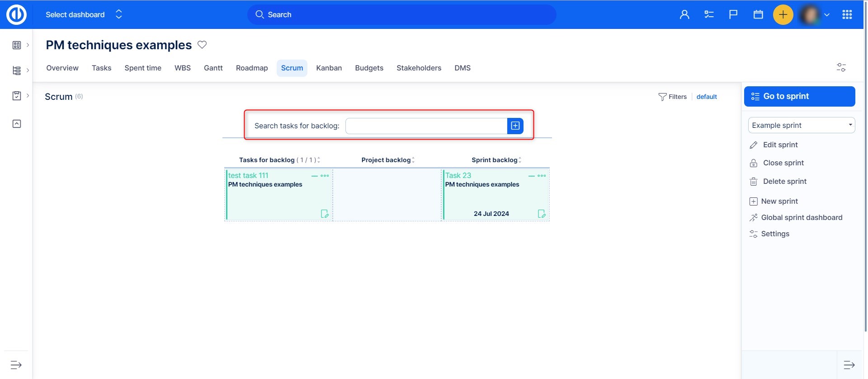
Task: Open the edit note icon on Task 23
Action: (x=541, y=214)
